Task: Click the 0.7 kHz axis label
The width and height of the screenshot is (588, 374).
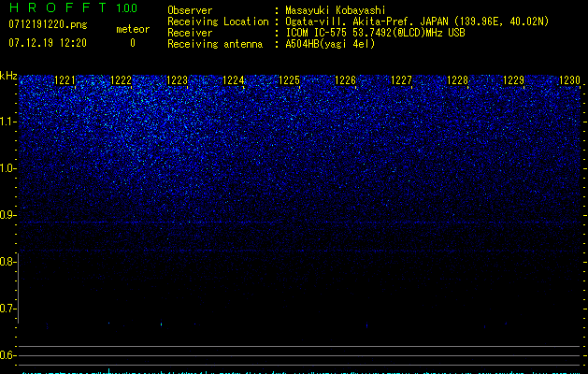Action: point(8,309)
